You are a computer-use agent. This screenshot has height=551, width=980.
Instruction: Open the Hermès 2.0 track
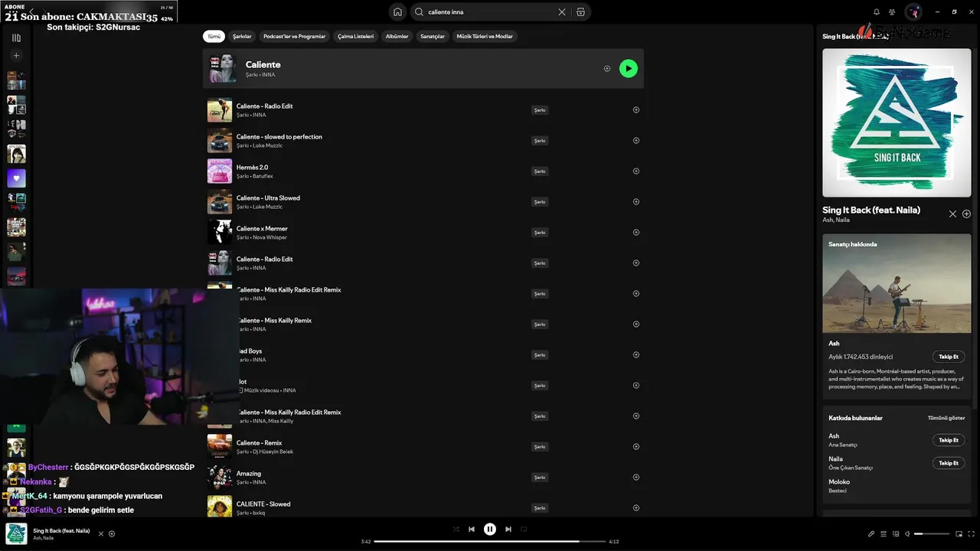(x=252, y=167)
